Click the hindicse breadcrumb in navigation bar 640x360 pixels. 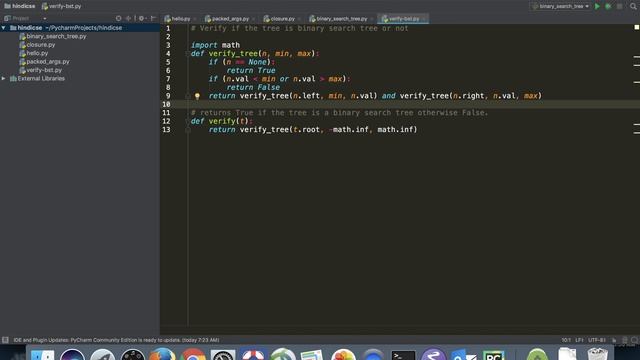pyautogui.click(x=20, y=6)
